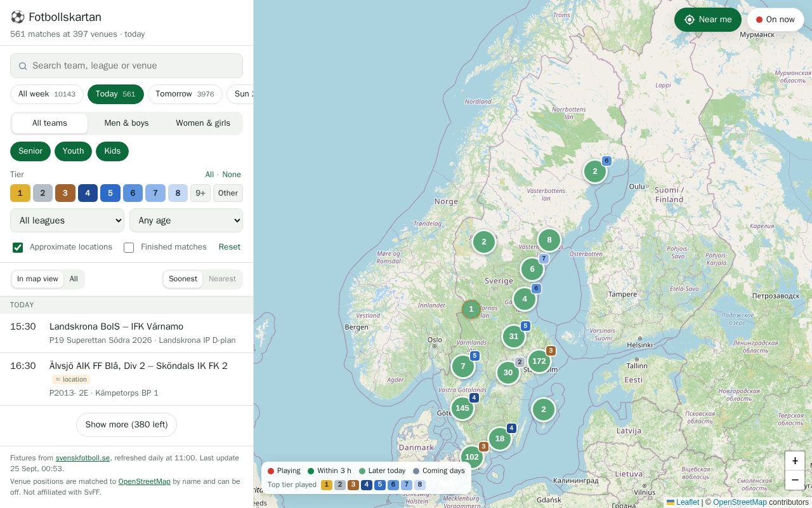Screen dimensions: 812x508
Task: Open the 18-match cluster marker
Action: (500, 439)
